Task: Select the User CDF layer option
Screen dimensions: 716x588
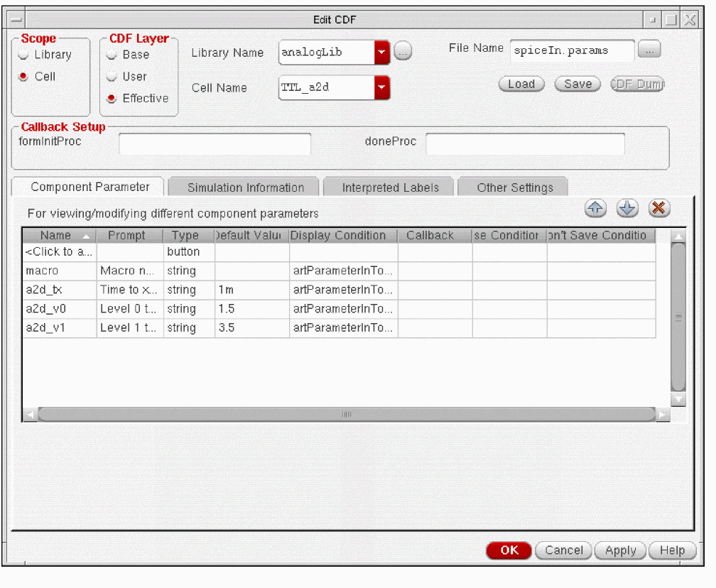Action: coord(112,77)
